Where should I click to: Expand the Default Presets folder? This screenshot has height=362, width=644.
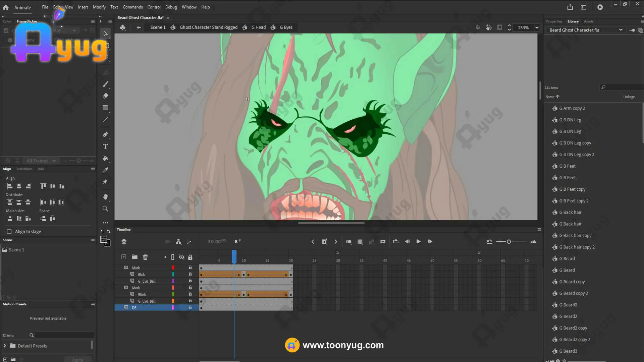5,346
